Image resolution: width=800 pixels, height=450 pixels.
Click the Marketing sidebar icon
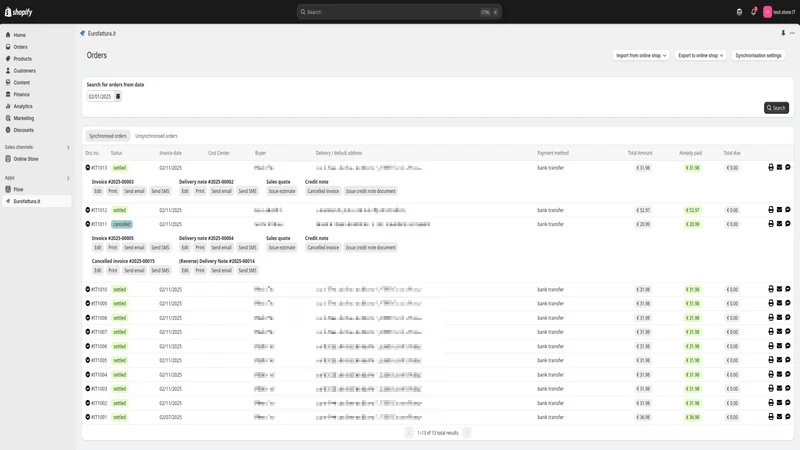click(8, 118)
